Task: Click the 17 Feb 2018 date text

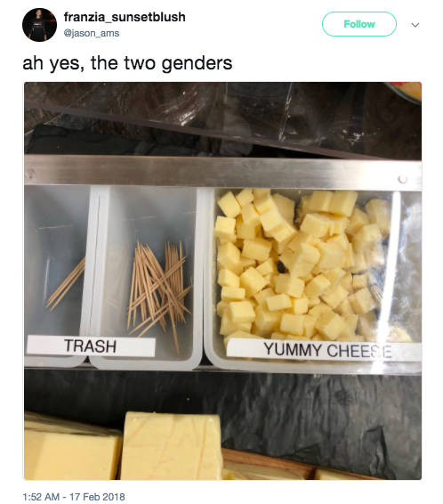Action: [97, 497]
